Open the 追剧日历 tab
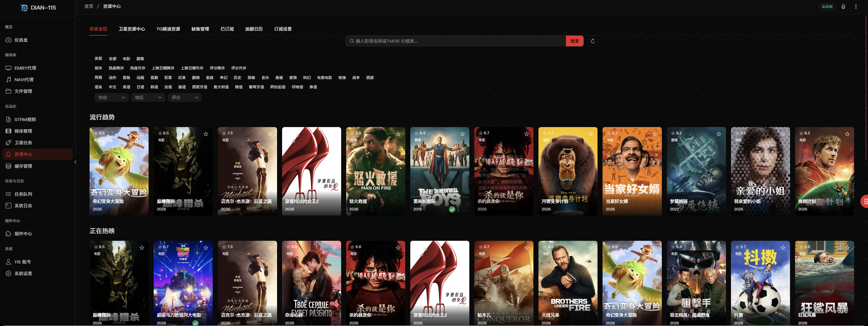The width and height of the screenshot is (868, 326). (254, 29)
